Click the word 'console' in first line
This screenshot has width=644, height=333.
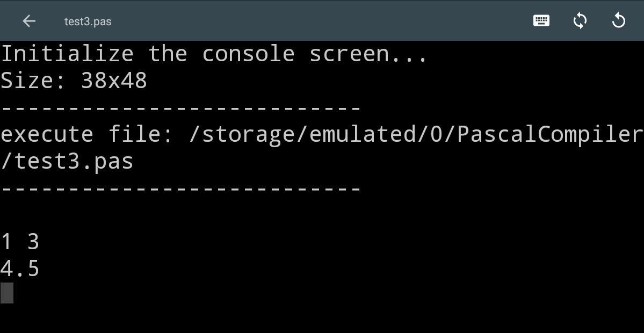click(x=248, y=54)
